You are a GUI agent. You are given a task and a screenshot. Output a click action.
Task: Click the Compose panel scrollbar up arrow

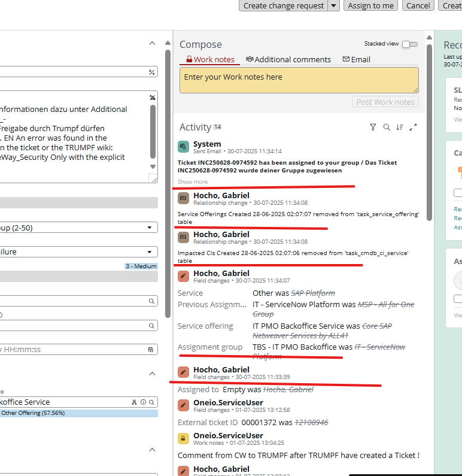click(x=429, y=38)
